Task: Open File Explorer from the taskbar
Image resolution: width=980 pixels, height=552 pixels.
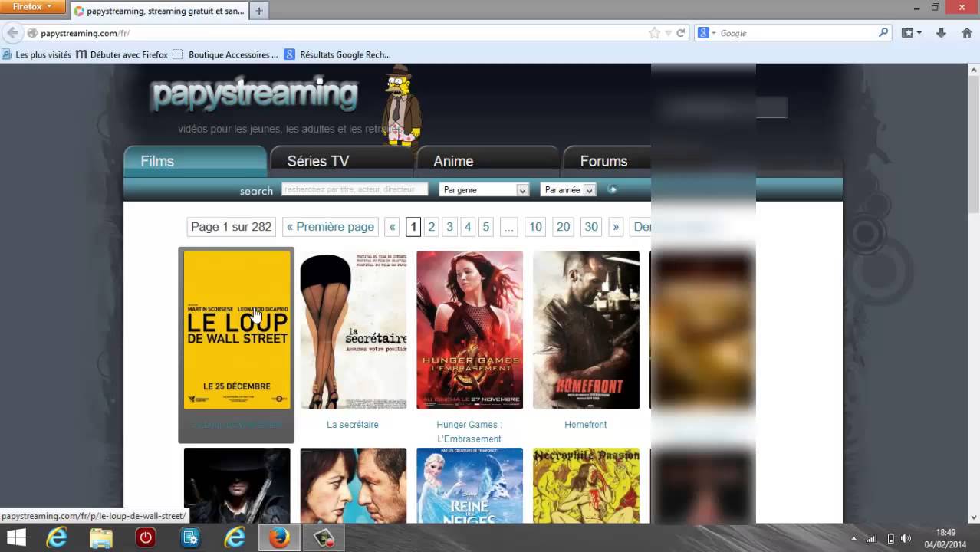Action: pyautogui.click(x=101, y=538)
